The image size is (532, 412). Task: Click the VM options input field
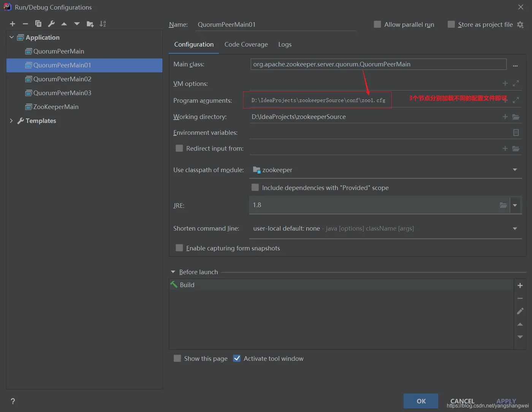375,84
